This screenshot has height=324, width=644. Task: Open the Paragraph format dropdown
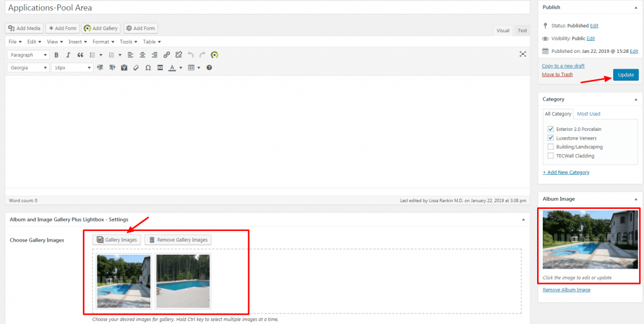point(28,55)
